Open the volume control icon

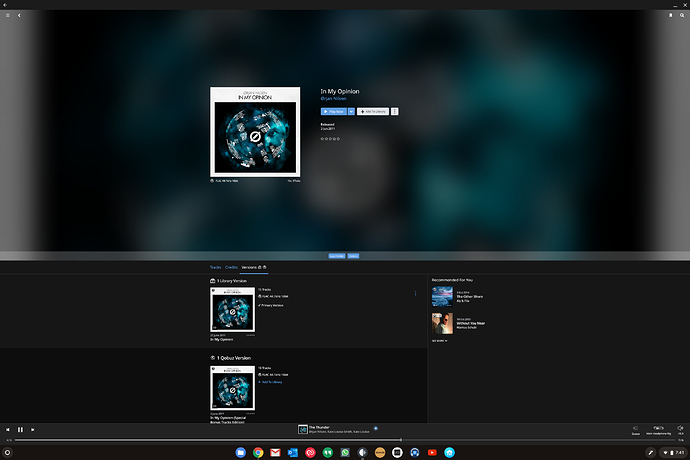[680, 430]
